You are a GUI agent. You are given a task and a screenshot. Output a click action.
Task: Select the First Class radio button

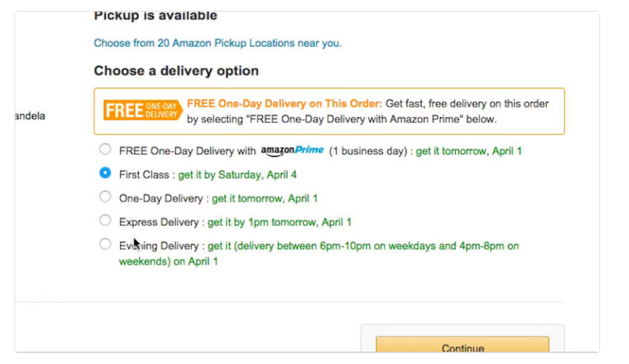105,173
